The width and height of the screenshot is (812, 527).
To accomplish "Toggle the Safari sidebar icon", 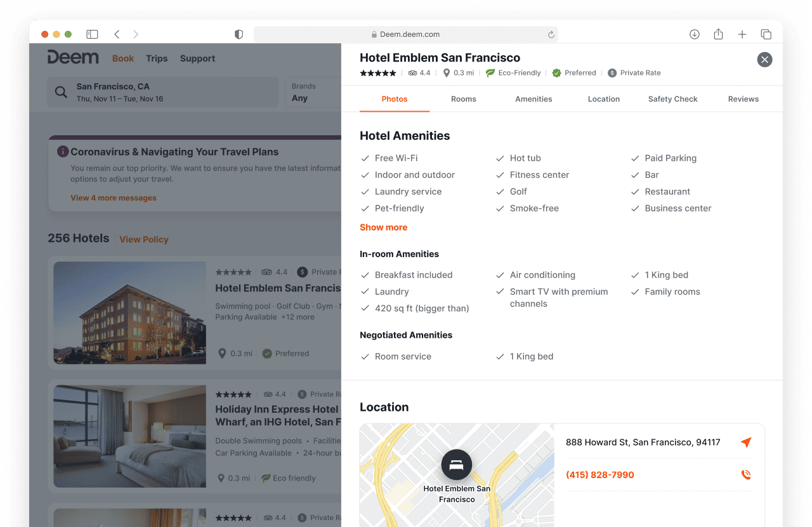I will [92, 34].
